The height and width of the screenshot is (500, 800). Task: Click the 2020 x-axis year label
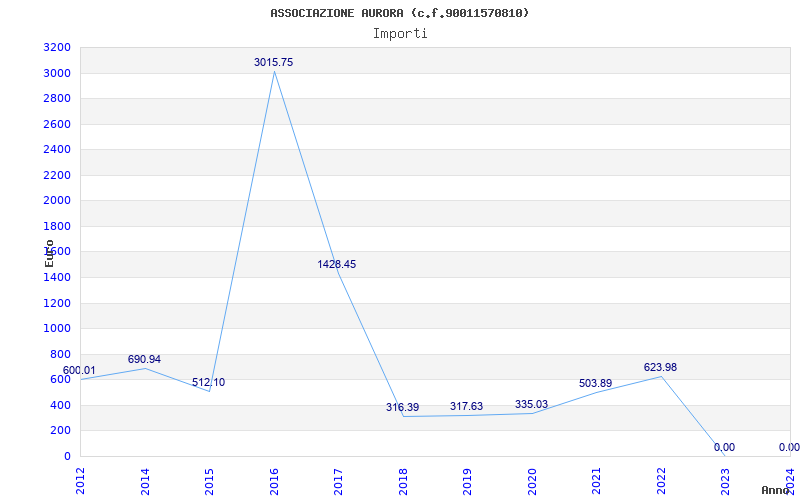pyautogui.click(x=532, y=481)
